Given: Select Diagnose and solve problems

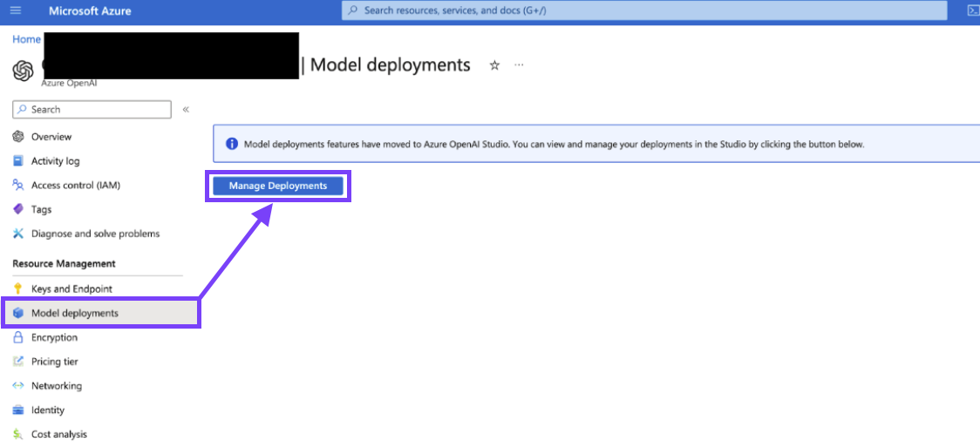Looking at the screenshot, I should click(x=96, y=234).
